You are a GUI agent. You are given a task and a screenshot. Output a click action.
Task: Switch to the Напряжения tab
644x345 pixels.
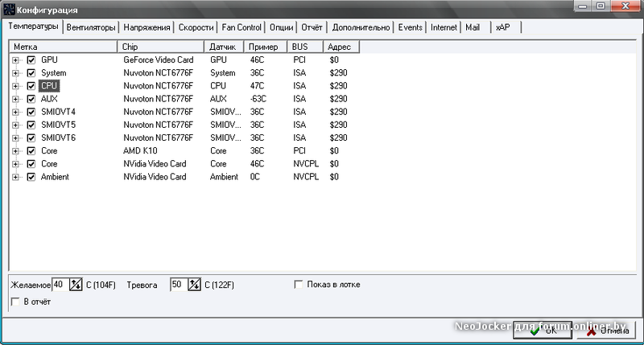point(147,27)
